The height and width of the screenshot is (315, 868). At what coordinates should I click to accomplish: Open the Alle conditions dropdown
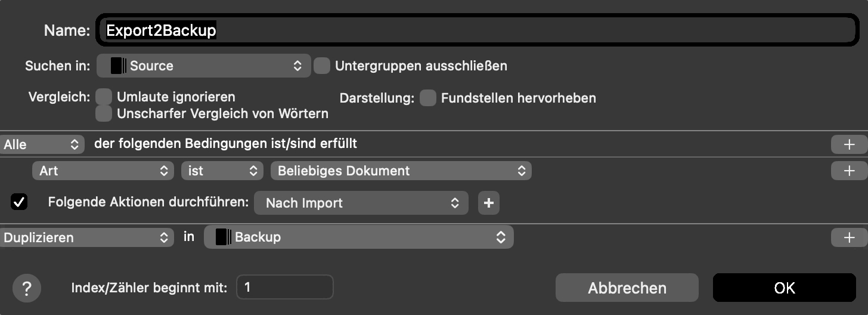tap(42, 144)
